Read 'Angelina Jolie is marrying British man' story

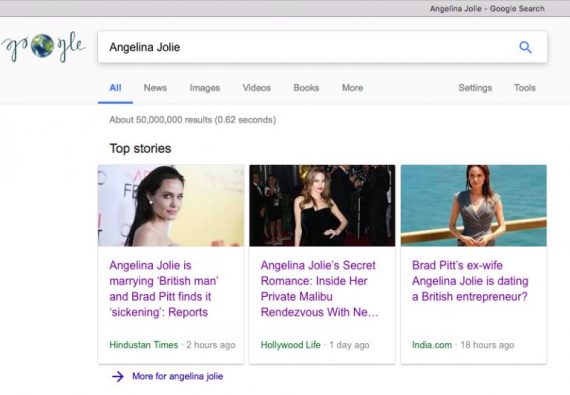pos(164,289)
